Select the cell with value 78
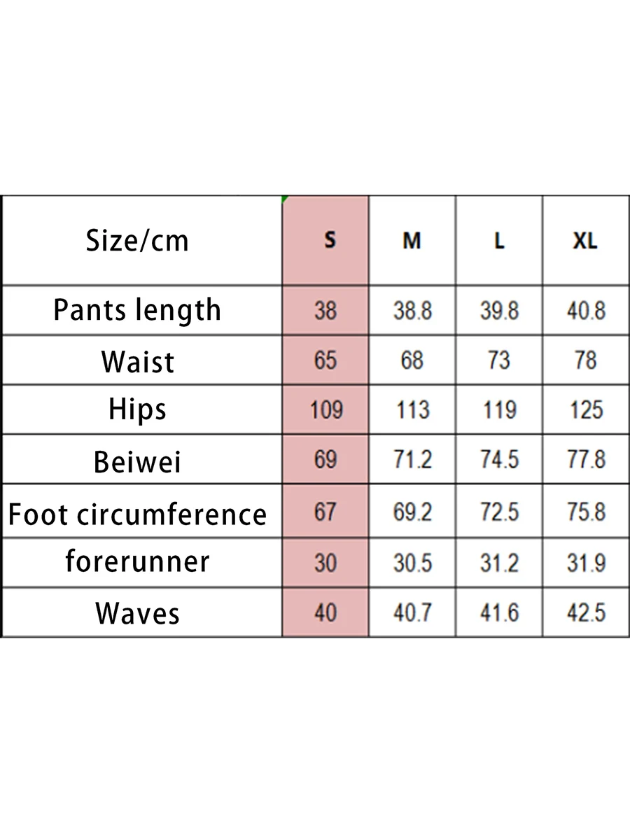Viewport: 630px width, 840px height. click(586, 360)
